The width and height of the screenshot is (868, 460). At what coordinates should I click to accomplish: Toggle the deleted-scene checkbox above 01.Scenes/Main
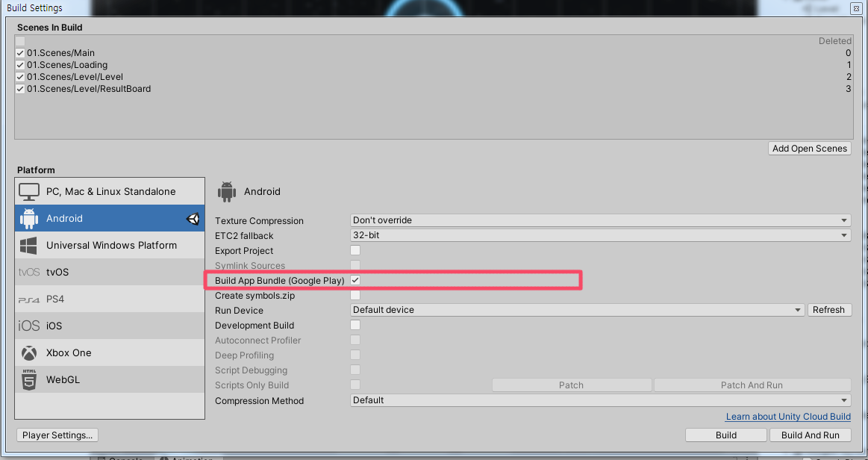(20, 41)
